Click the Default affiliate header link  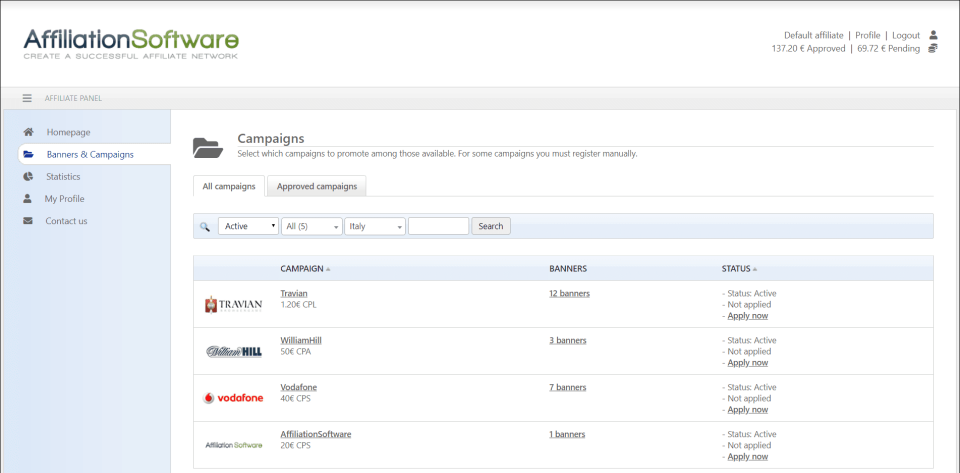(x=814, y=35)
